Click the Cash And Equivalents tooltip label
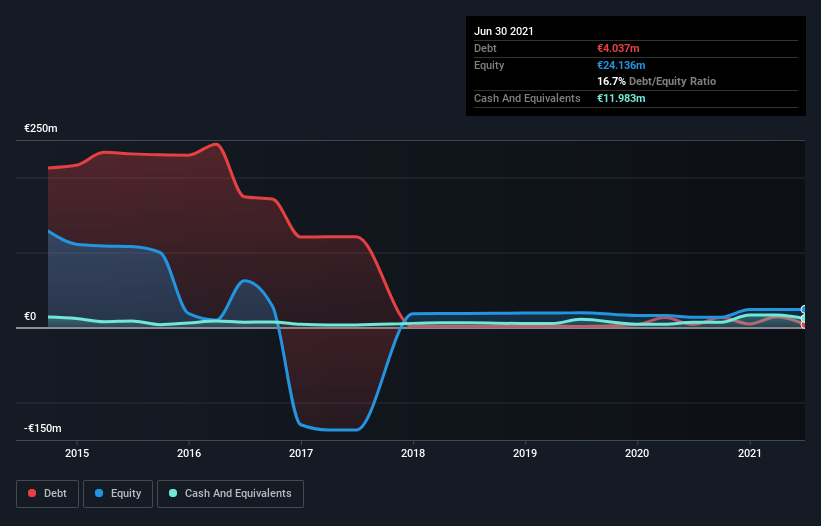Viewport: 821px width, 526px height. point(527,98)
